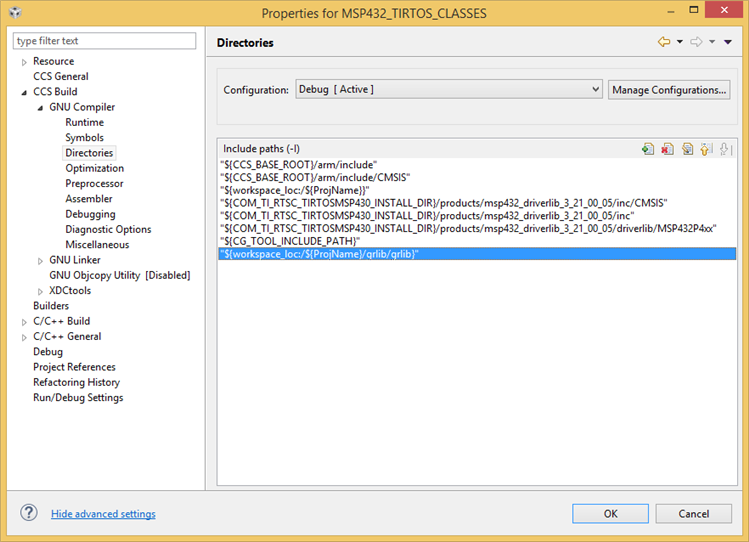
Task: Expand the C/C++ General tree node
Action: coord(24,338)
